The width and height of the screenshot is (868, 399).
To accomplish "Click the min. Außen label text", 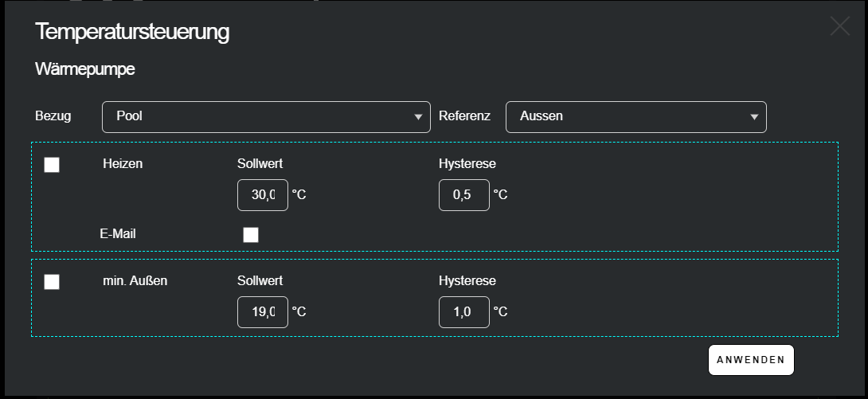I will pyautogui.click(x=135, y=280).
